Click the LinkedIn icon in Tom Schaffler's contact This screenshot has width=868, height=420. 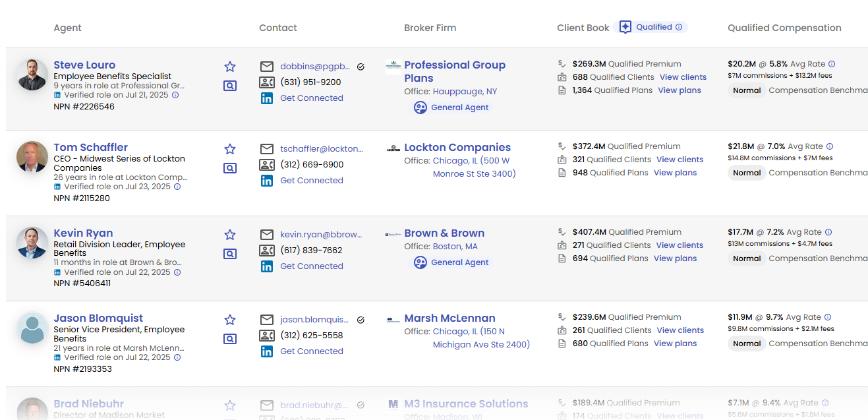(267, 181)
